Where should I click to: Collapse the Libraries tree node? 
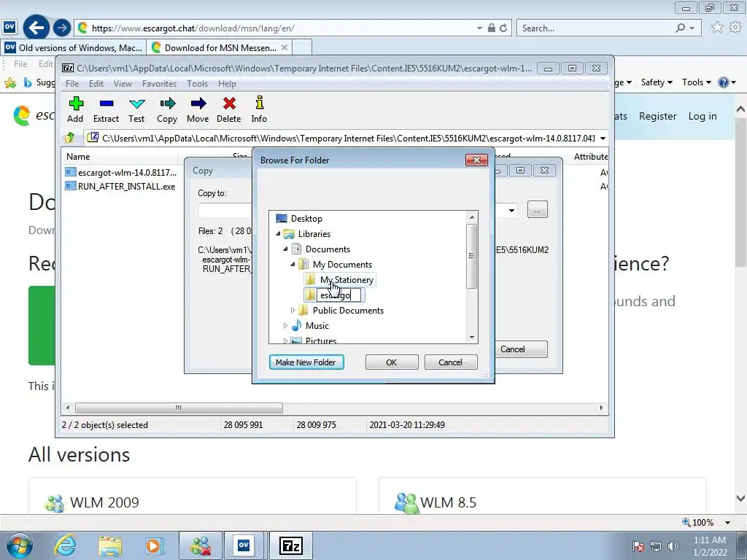(278, 234)
